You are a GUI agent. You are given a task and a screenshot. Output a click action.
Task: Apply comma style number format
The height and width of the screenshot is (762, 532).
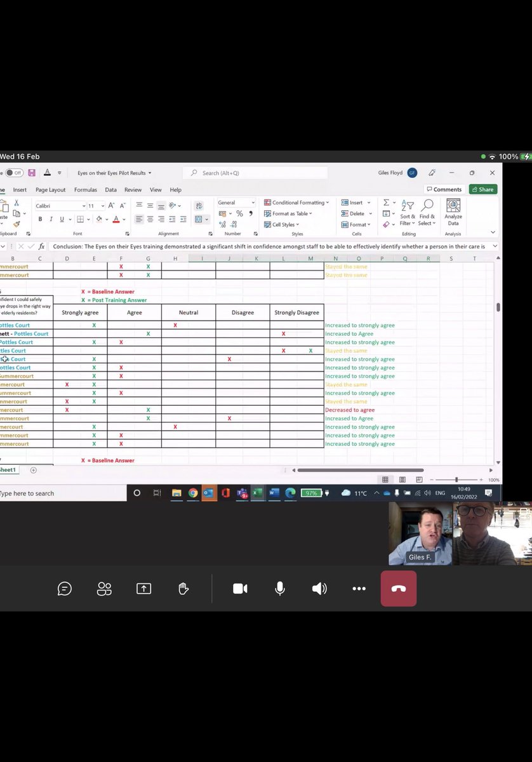point(251,213)
